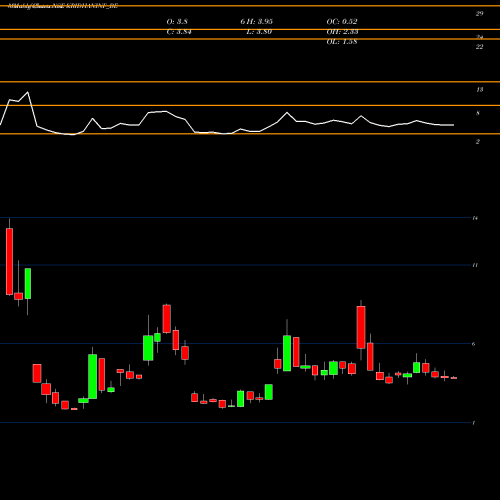Click the "OH: 2.33" readout
Image resolution: width=500 pixels, height=500 pixels.
point(342,32)
